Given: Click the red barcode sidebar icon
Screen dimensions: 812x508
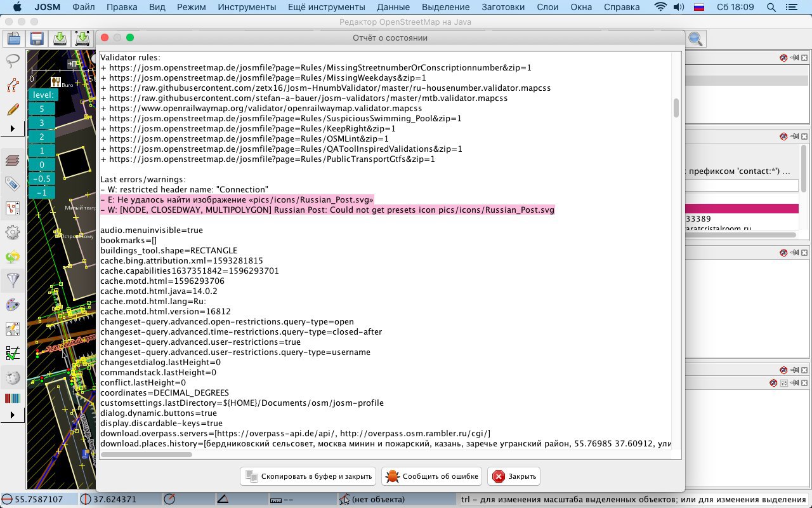Looking at the screenshot, I should coord(13,399).
